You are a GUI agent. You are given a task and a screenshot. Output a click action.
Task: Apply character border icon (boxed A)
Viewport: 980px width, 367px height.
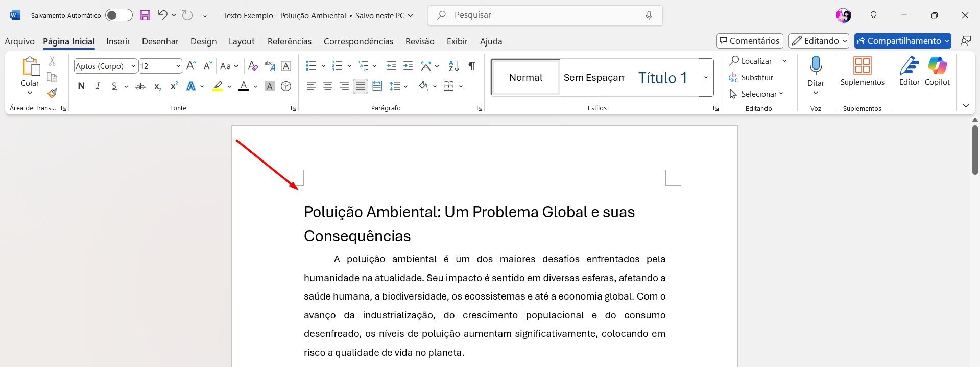286,65
